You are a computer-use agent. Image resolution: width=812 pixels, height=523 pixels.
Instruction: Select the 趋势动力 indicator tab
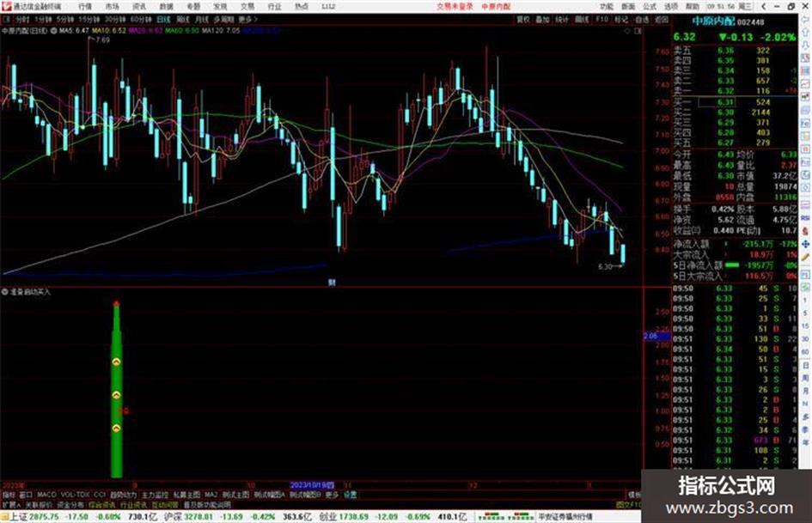click(123, 495)
